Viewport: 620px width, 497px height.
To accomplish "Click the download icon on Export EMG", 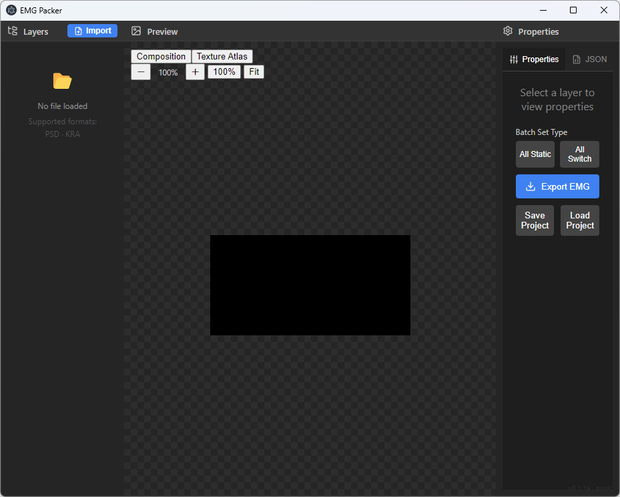I will 530,186.
